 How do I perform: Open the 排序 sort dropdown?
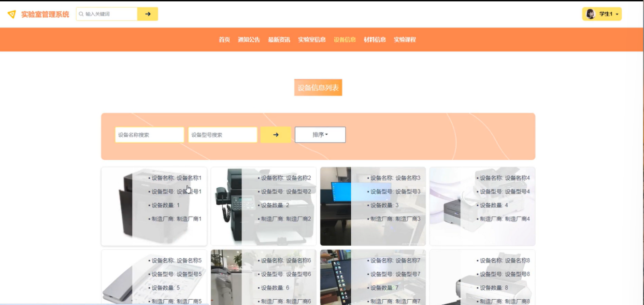[320, 135]
